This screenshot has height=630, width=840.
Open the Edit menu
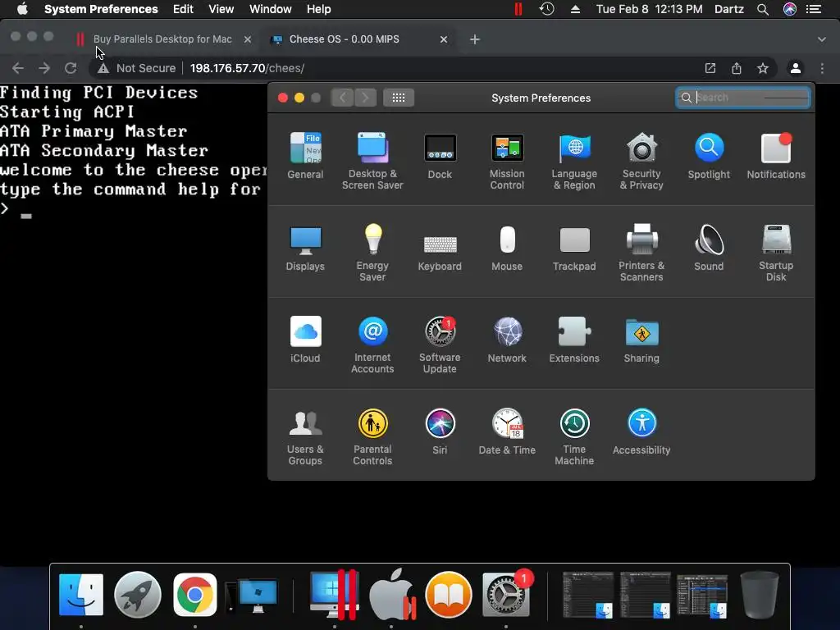click(183, 9)
